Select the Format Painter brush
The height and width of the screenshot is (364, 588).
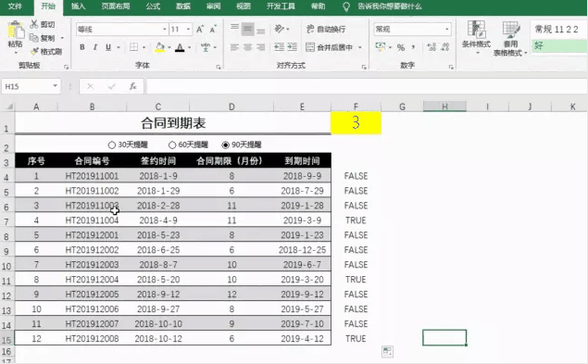point(34,52)
